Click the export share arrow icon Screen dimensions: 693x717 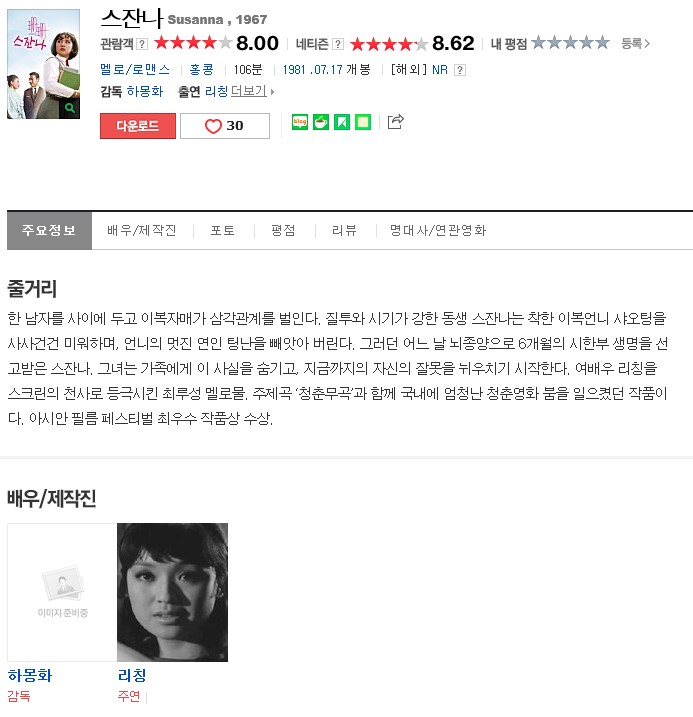click(395, 122)
